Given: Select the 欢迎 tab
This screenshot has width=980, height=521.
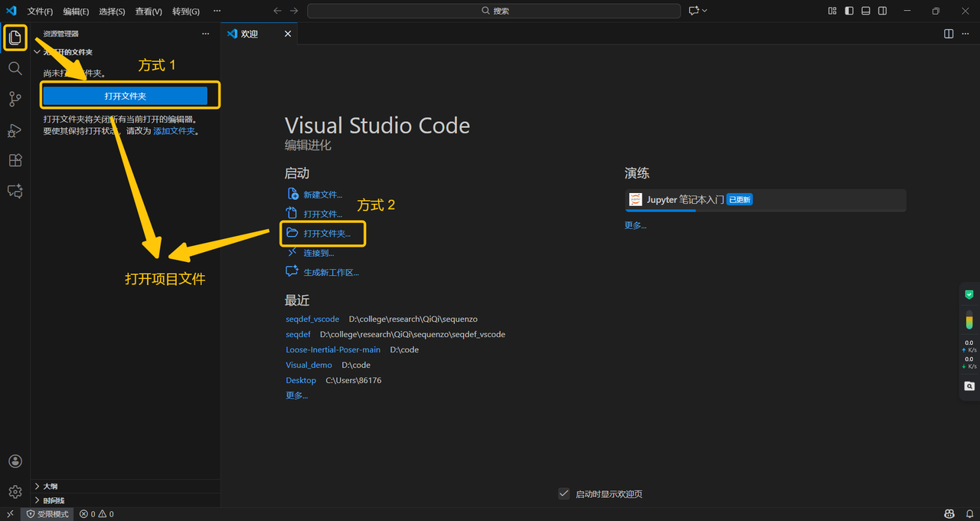Looking at the screenshot, I should (x=250, y=34).
